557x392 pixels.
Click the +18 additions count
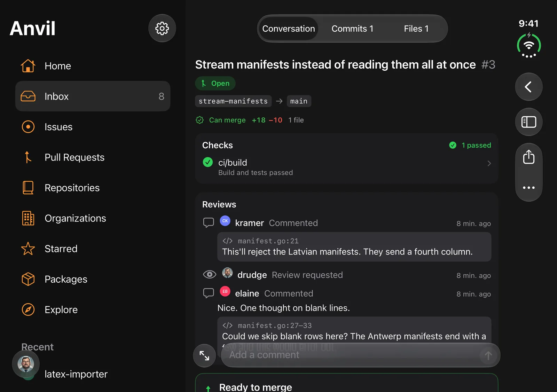click(x=259, y=120)
